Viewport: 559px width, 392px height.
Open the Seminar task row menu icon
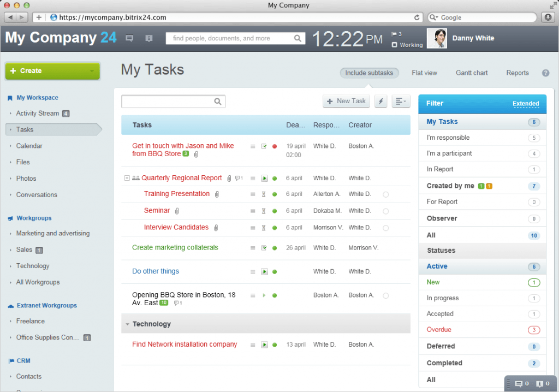pyautogui.click(x=252, y=211)
